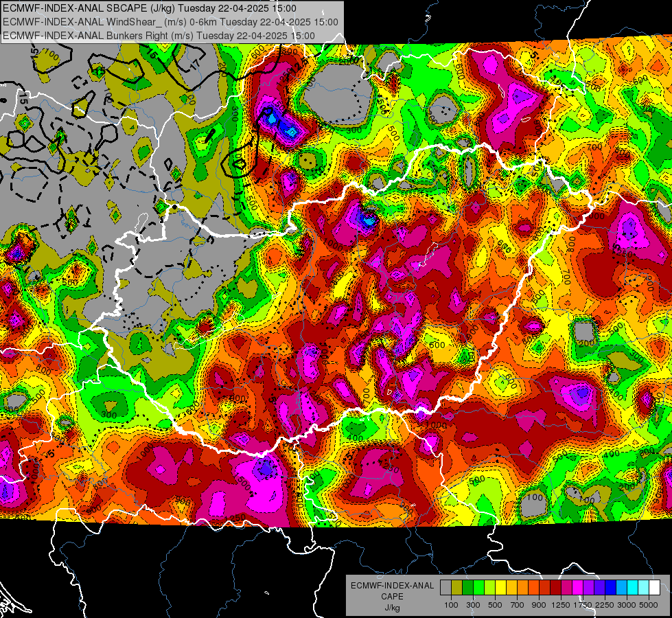Screen dimensions: 672x618
Task: Select the pale cyan legend swatch before 5000
Action: [644, 588]
